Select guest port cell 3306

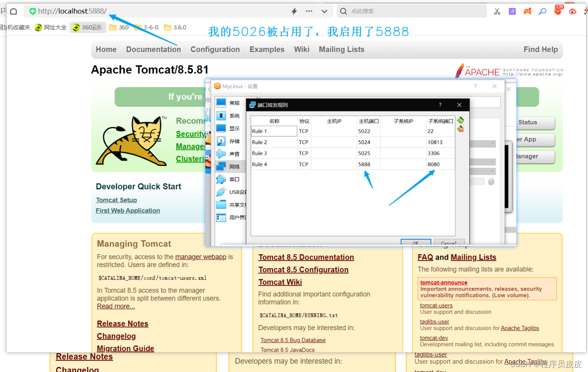pyautogui.click(x=440, y=153)
